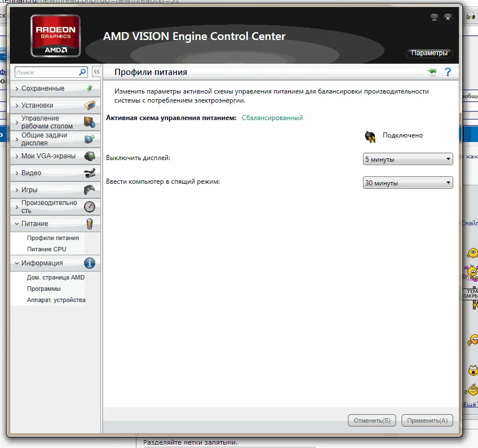478x448 pixels.
Task: Open help with the question mark icon
Action: [448, 72]
